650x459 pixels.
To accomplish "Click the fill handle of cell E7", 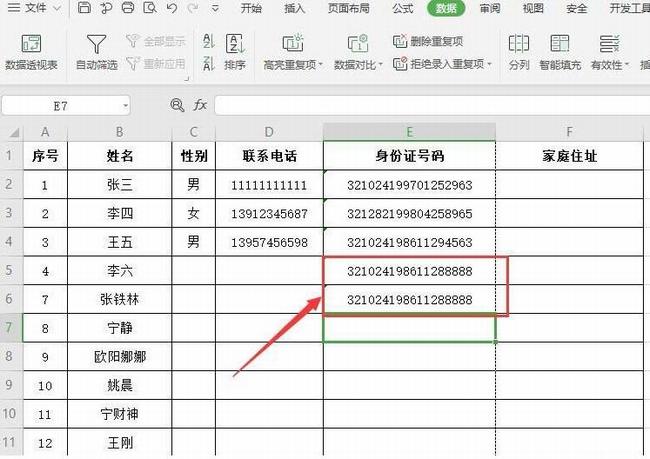I will click(496, 342).
